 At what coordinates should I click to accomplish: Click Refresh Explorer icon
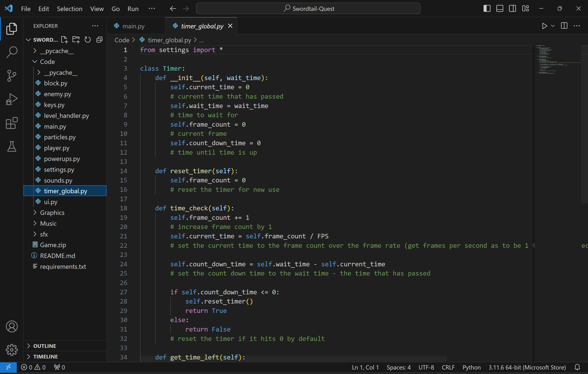tap(87, 40)
